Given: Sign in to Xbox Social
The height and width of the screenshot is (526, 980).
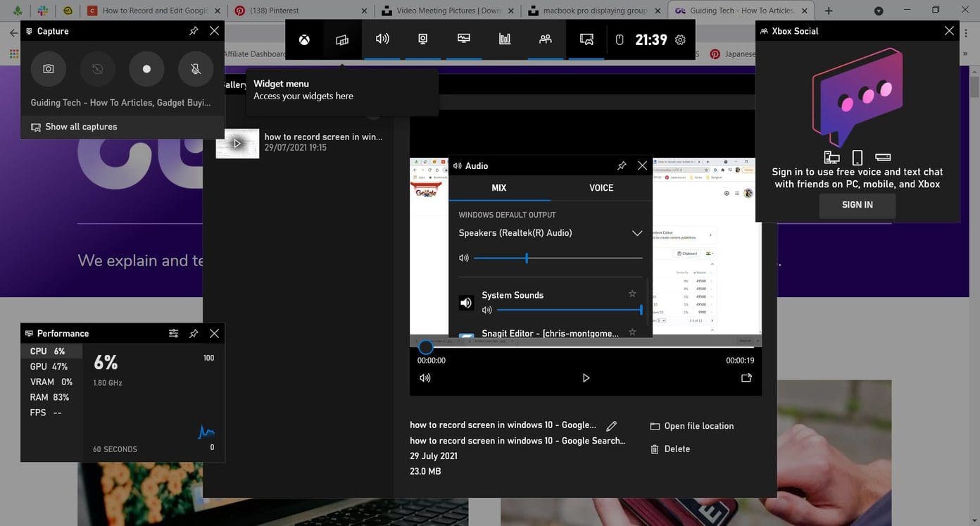Looking at the screenshot, I should pos(857,205).
